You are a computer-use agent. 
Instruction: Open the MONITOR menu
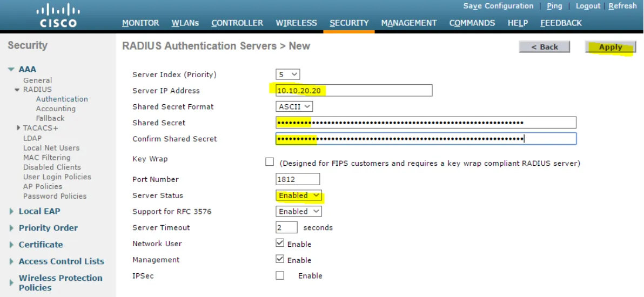coord(140,23)
